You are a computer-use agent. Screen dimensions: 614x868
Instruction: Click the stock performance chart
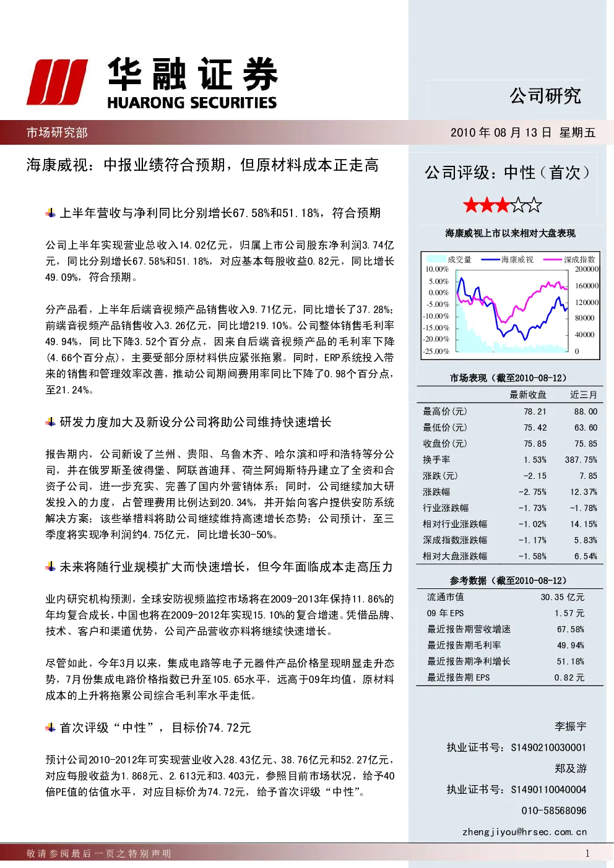tap(510, 305)
